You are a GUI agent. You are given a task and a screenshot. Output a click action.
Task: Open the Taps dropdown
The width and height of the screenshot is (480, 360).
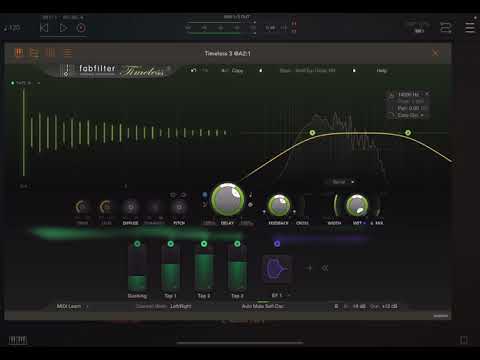[x=26, y=83]
